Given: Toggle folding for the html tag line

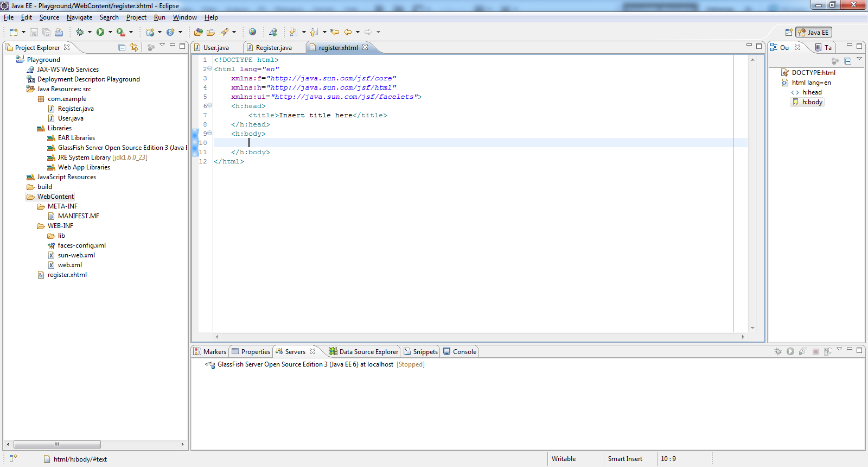Looking at the screenshot, I should pyautogui.click(x=210, y=68).
